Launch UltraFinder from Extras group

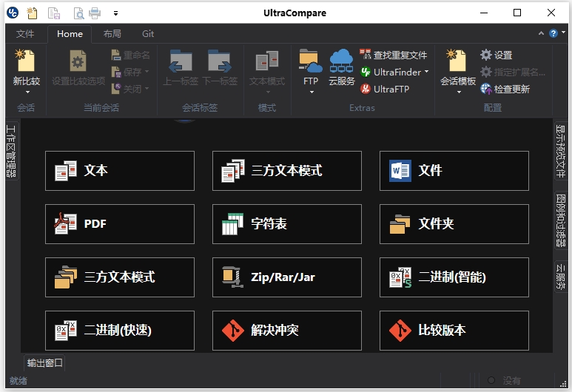[x=391, y=72]
